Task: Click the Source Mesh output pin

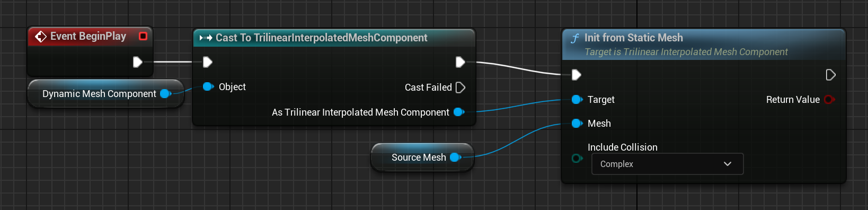Action: tap(455, 157)
